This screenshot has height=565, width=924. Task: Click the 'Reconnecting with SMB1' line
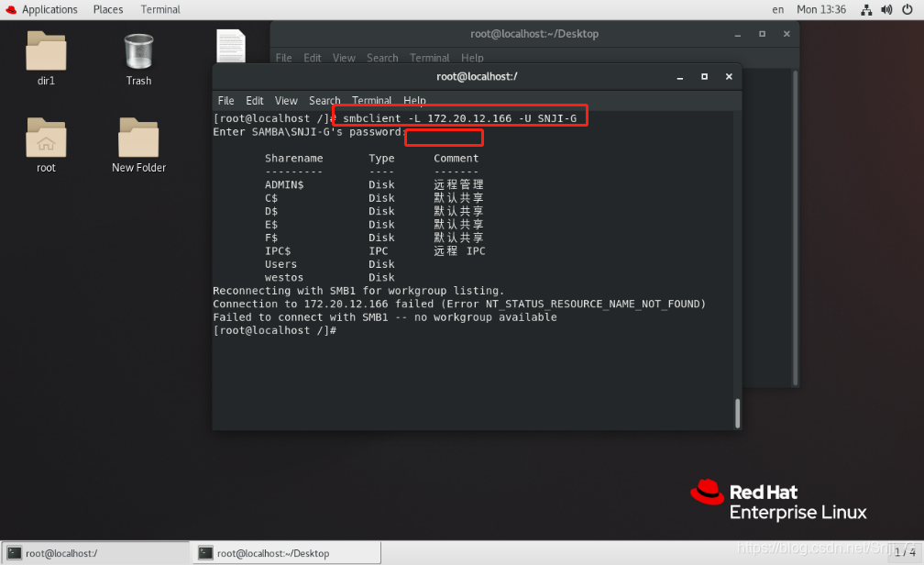(359, 291)
